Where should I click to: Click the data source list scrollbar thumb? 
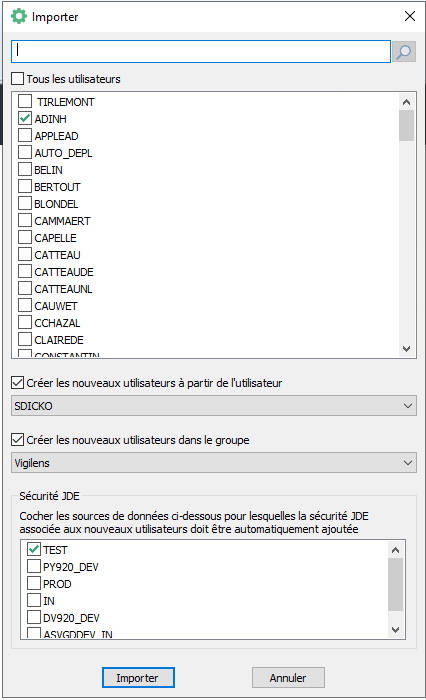pos(395,584)
